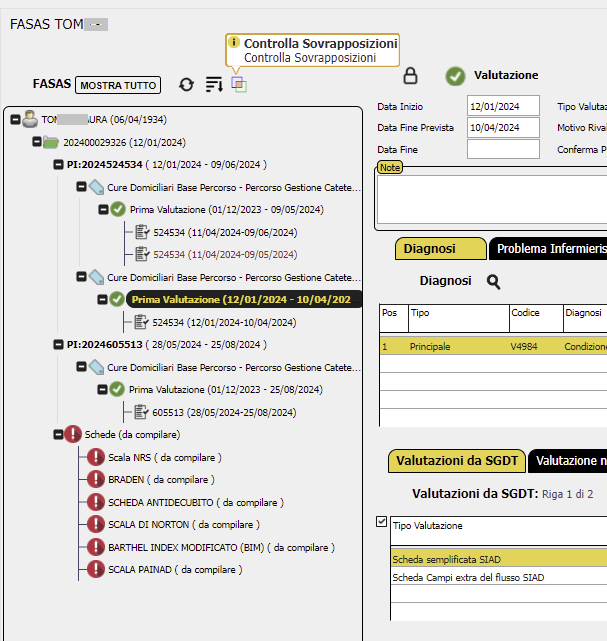Click the magnifier search icon beside Diagnosi

point(493,282)
